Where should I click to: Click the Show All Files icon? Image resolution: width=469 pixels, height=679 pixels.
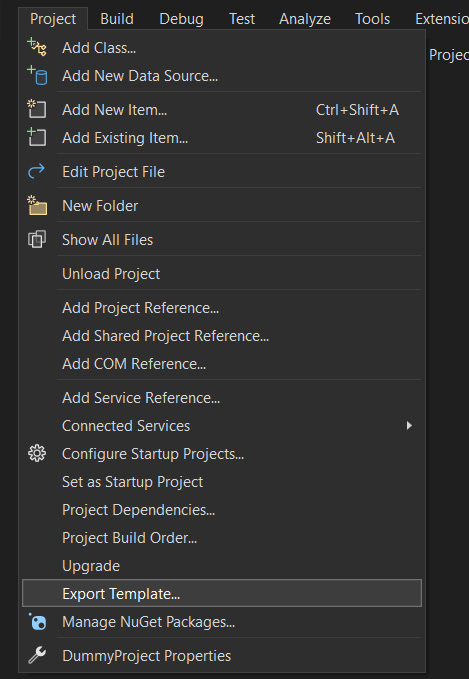point(37,239)
